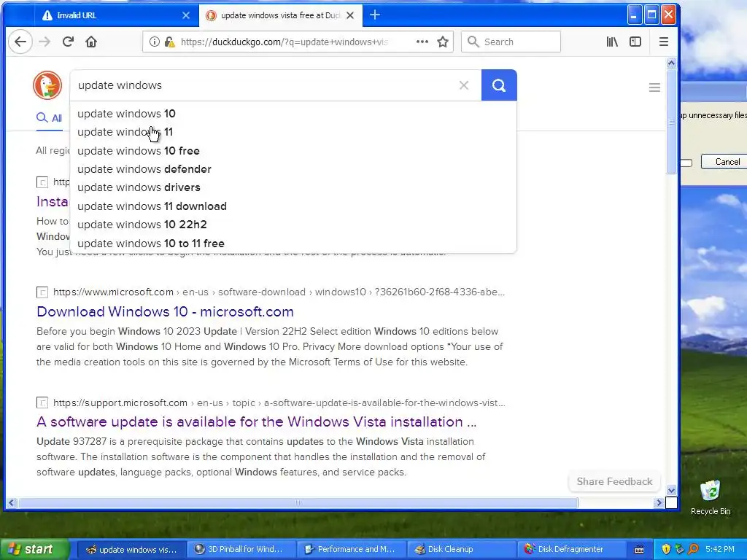The height and width of the screenshot is (560, 747).
Task: Click favicon beside microsoft.com software-download result
Action: (42, 292)
